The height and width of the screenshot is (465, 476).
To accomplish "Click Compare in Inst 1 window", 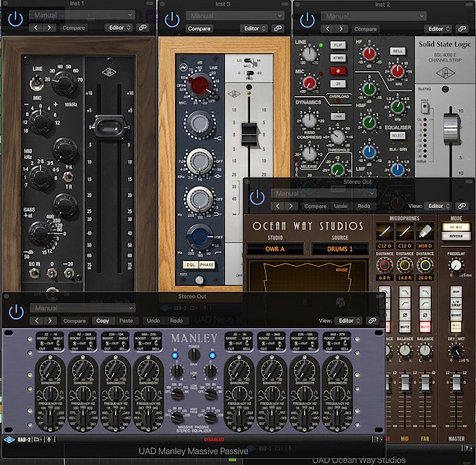I will (x=74, y=28).
